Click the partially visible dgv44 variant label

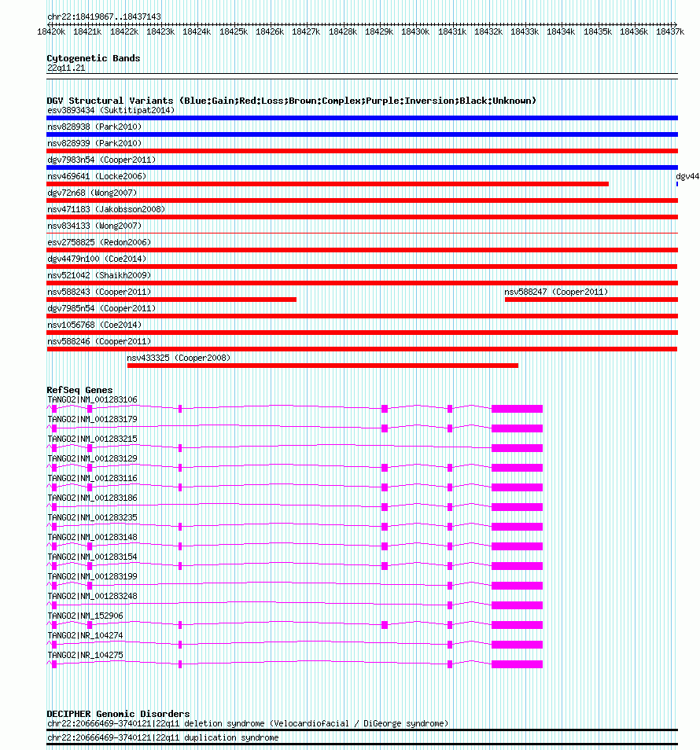click(687, 177)
